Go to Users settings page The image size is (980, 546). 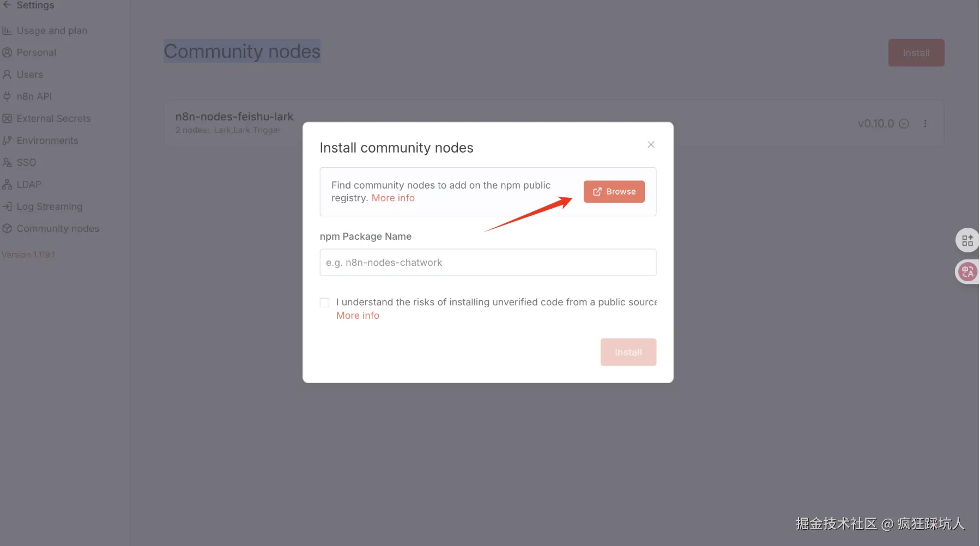coord(29,75)
